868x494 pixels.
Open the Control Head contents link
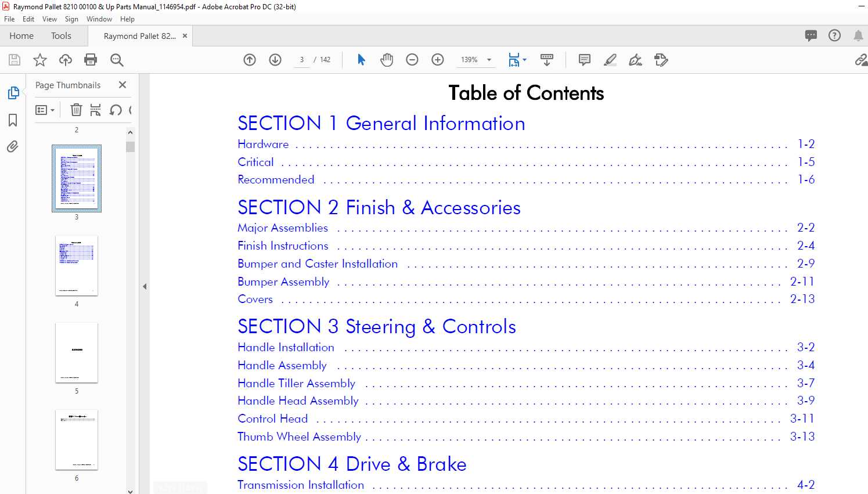point(272,419)
